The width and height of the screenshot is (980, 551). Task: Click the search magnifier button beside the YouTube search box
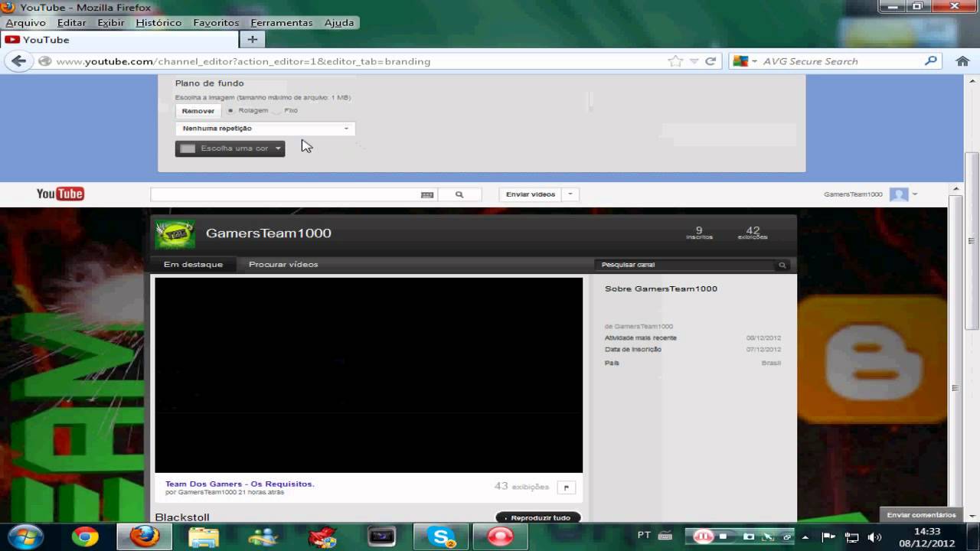[459, 194]
